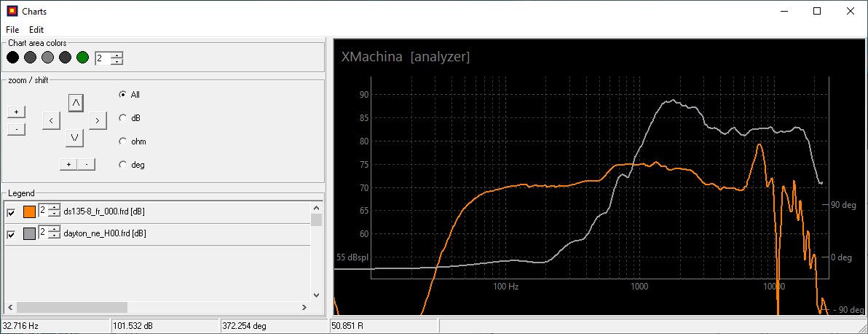The width and height of the screenshot is (868, 334).
Task: Increase the chart area colors spinner value
Action: 117,55
